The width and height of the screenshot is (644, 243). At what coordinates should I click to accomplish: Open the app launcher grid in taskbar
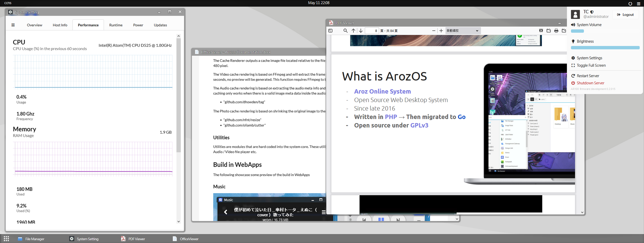pyautogui.click(x=6, y=239)
